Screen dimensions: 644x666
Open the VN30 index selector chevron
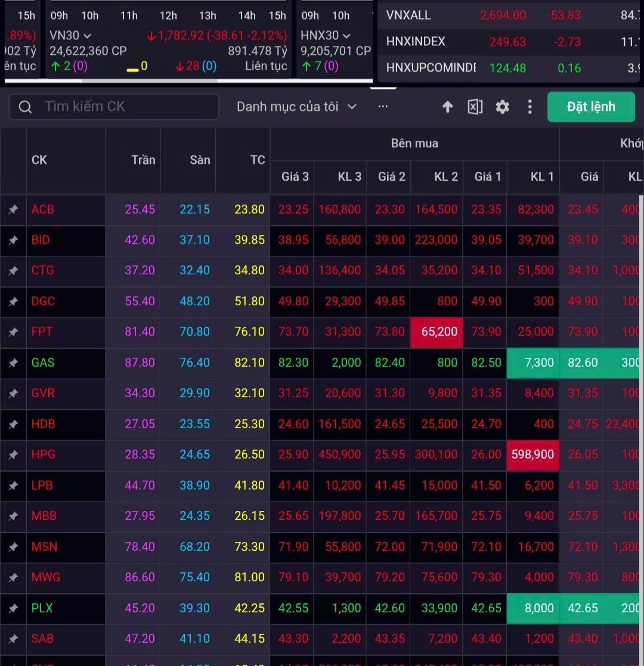point(87,36)
